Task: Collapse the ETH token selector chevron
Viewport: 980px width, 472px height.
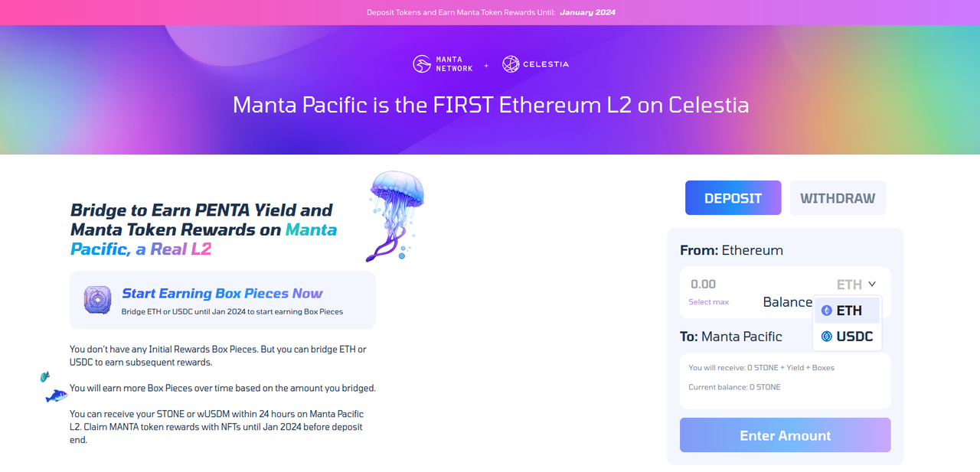Action: tap(872, 285)
